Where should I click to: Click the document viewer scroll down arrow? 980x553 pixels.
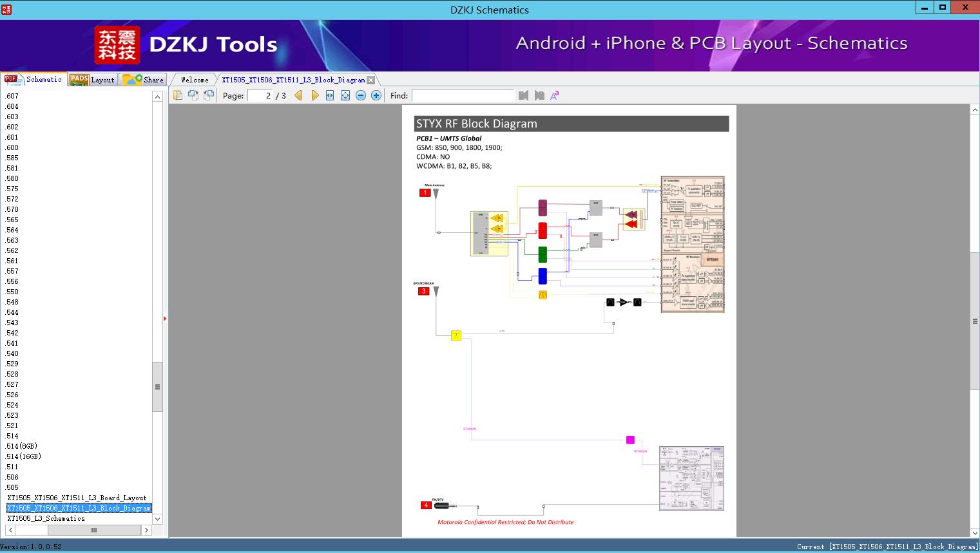[x=975, y=532]
